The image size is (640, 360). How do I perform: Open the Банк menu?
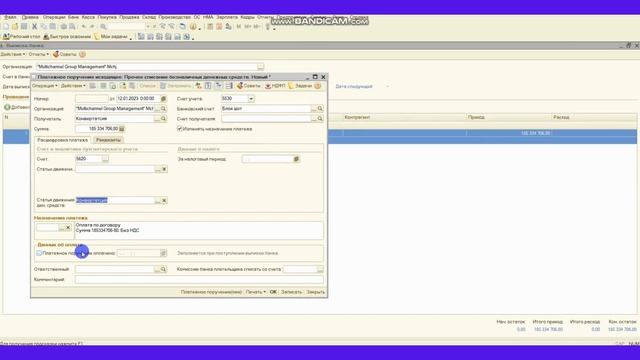pos(73,18)
